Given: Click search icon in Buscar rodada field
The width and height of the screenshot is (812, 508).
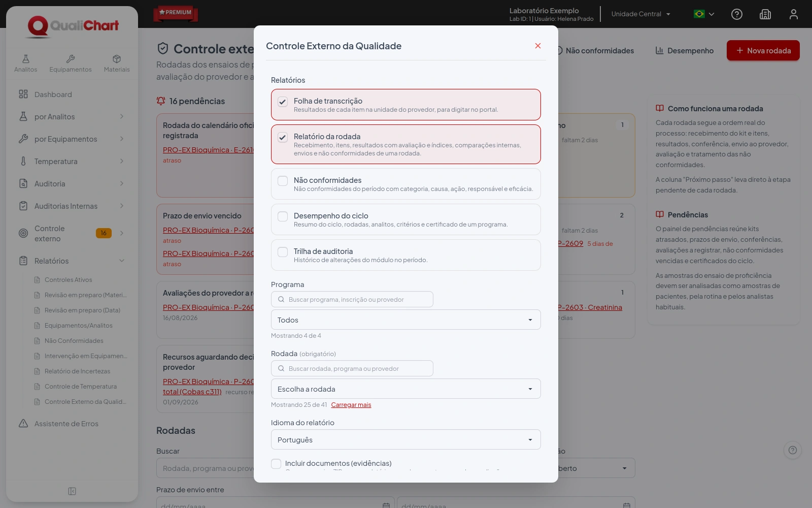Looking at the screenshot, I should click(281, 368).
